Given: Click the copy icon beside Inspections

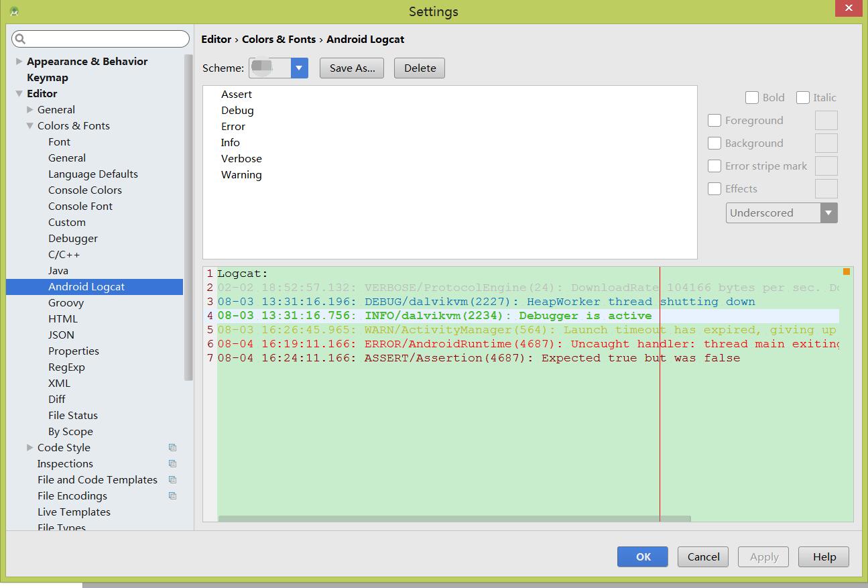Looking at the screenshot, I should (x=172, y=464).
